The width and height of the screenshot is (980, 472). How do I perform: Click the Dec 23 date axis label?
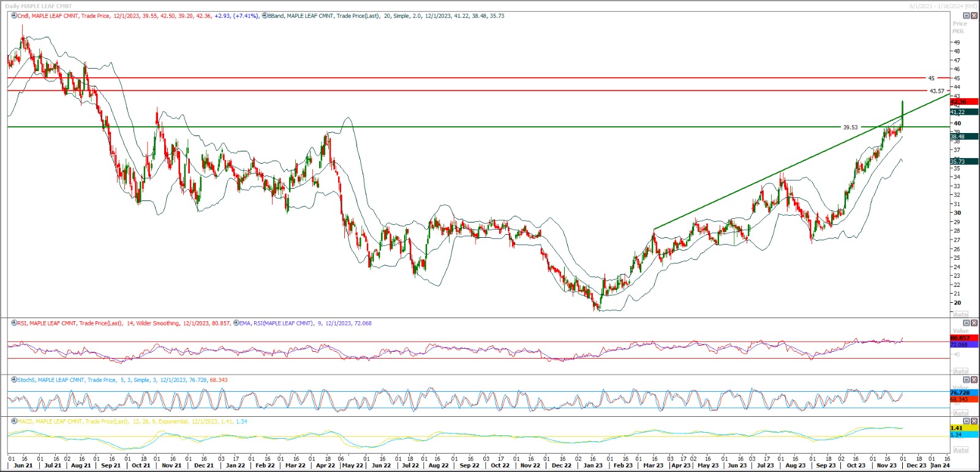point(916,465)
